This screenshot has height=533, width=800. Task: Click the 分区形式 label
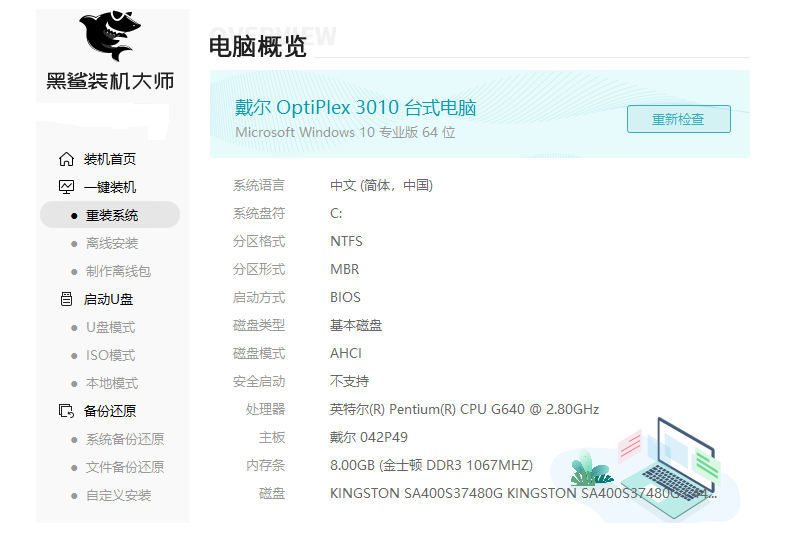259,269
